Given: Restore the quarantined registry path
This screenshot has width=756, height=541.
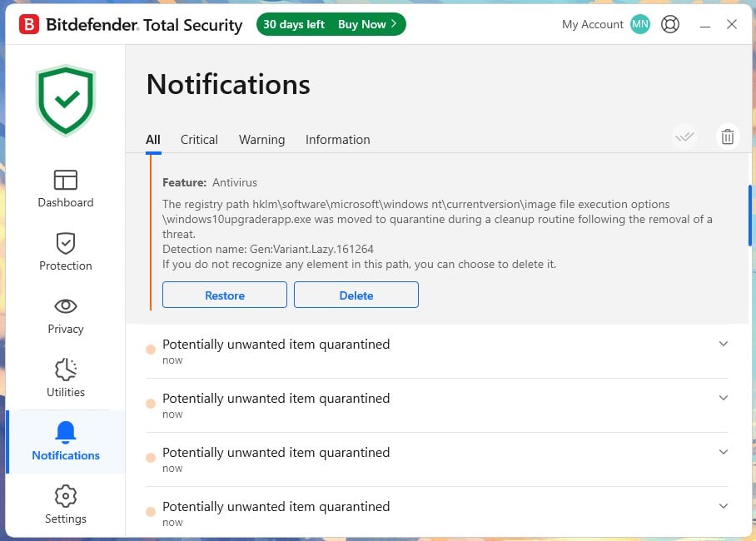Looking at the screenshot, I should (x=225, y=295).
